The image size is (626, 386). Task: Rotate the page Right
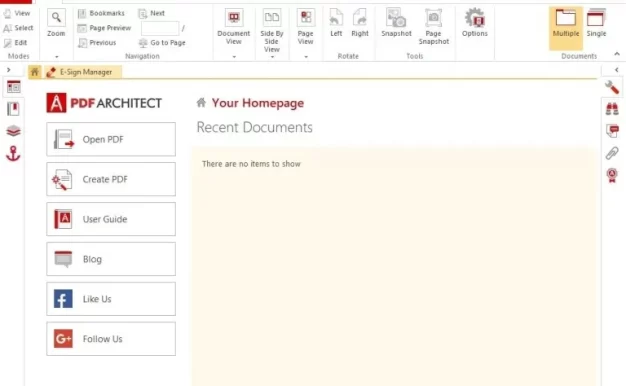pos(360,23)
